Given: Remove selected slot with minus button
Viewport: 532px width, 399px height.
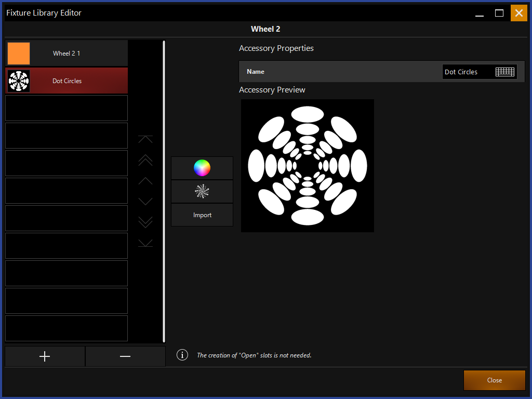Looking at the screenshot, I should point(125,356).
